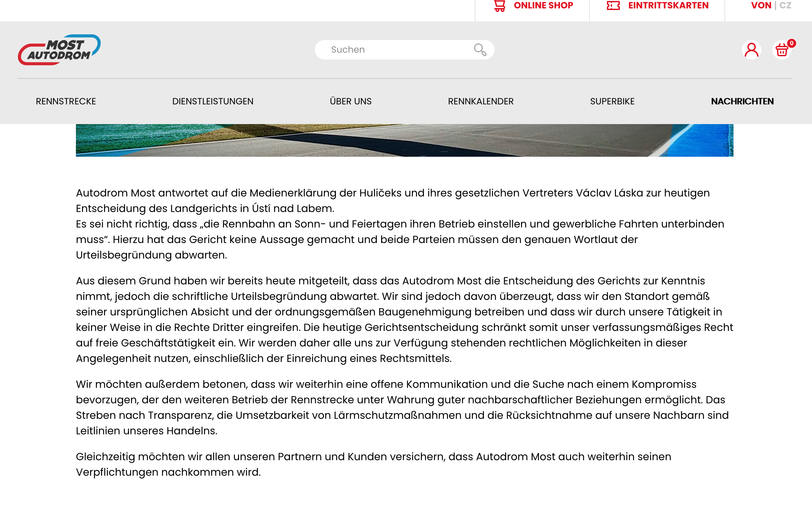Click the ticket icon beside Eintrittskarten
The width and height of the screenshot is (812, 519).
tap(613, 6)
